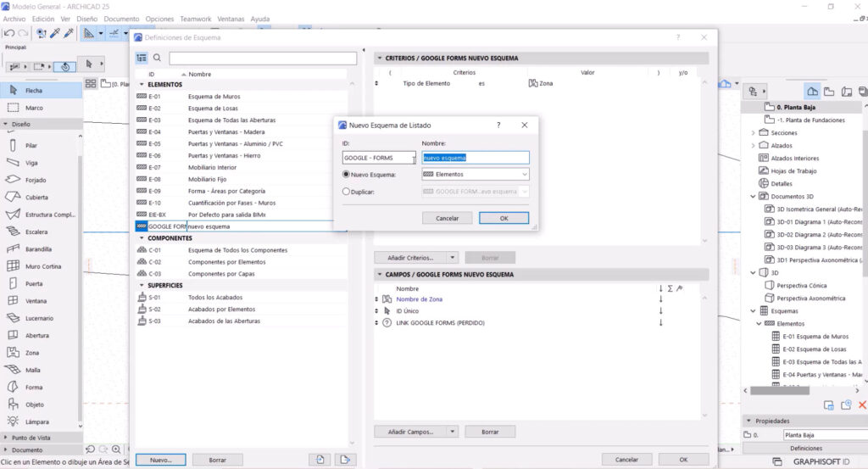Pick the Lámpara tool
Image resolution: width=868 pixels, height=469 pixels.
coord(36,422)
